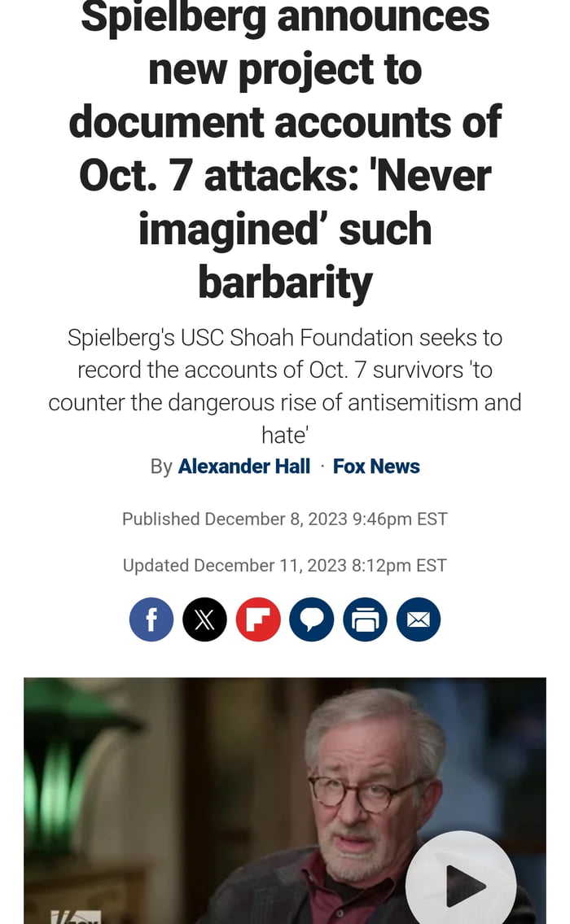Click the printer icon to print article
The width and height of the screenshot is (570, 924).
point(365,620)
